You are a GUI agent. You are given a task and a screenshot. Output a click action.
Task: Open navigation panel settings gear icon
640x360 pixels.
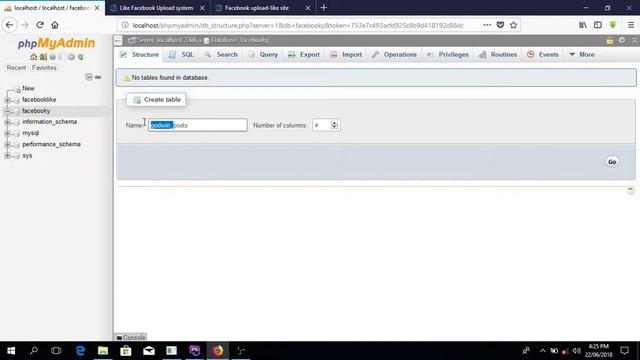pyautogui.click(x=71, y=57)
